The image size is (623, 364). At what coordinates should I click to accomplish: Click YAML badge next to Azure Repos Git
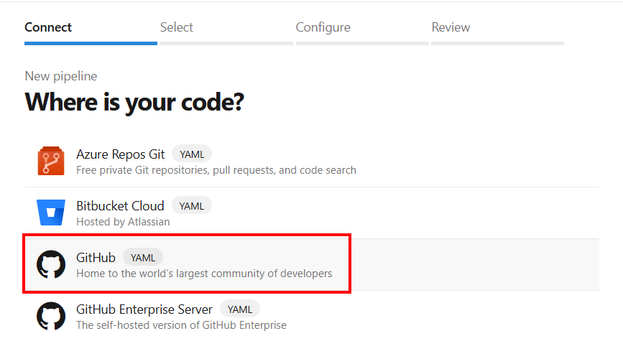pos(192,154)
